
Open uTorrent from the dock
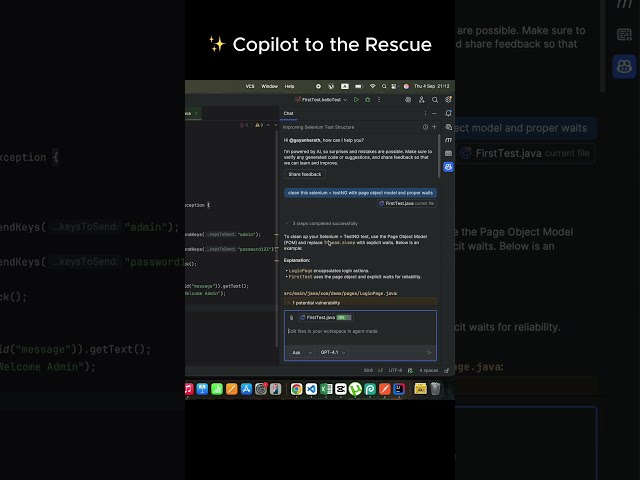[355, 389]
